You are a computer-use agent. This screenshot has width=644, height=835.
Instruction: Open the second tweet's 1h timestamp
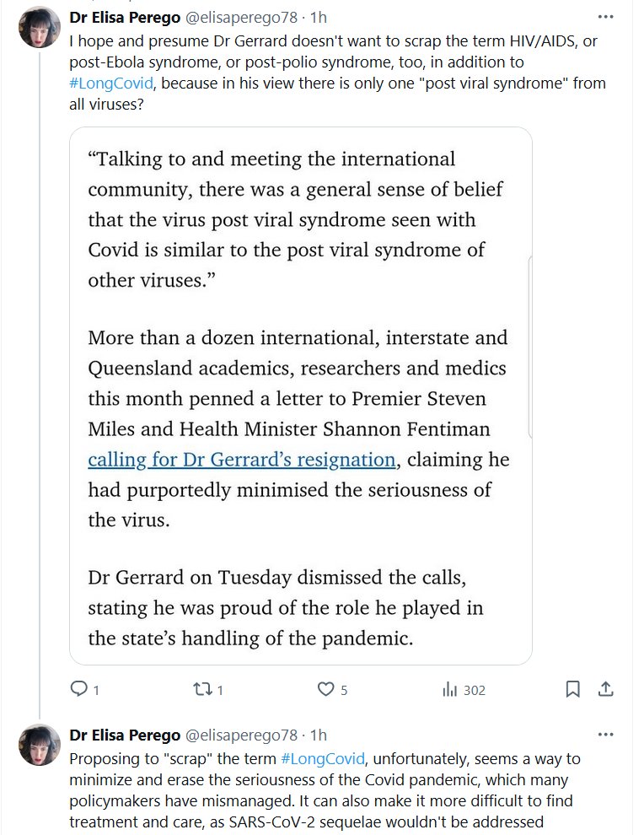pos(319,735)
